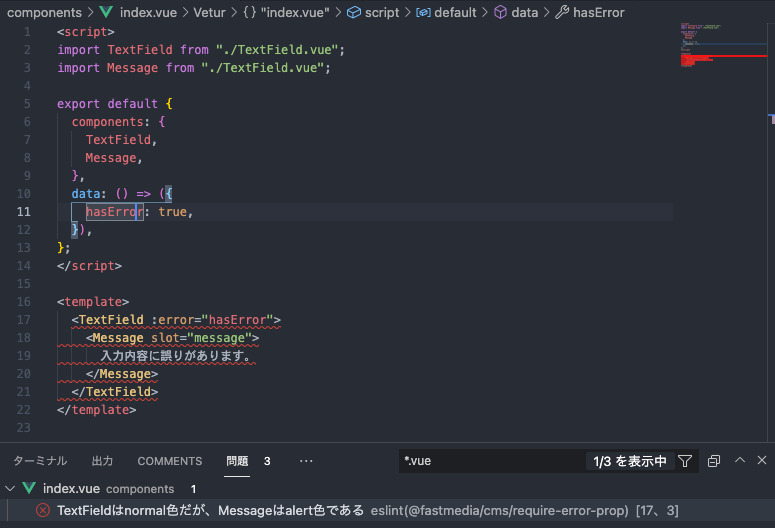
Task: Focus the *.vue filter input field
Action: [492, 461]
